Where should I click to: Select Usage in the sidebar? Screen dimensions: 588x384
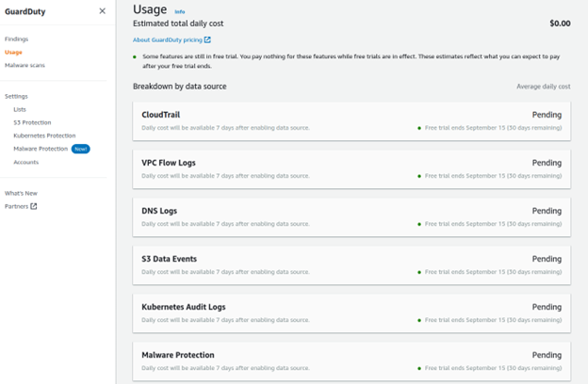point(13,52)
